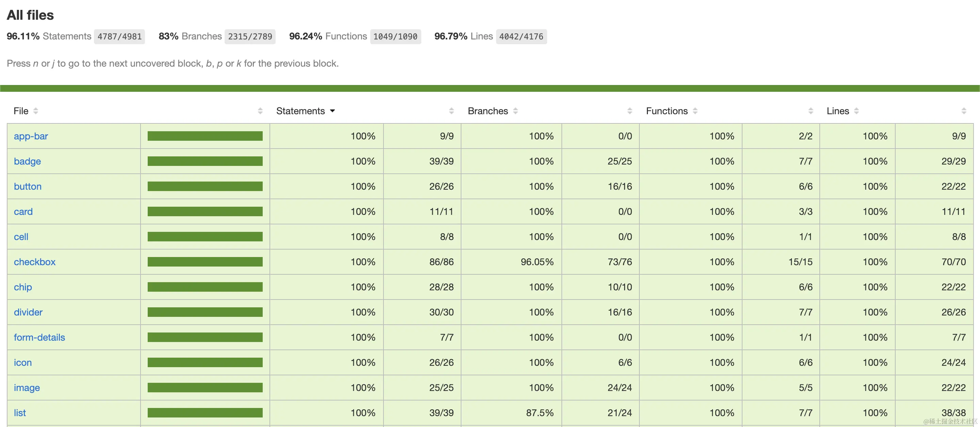
Task: Open the card folder link
Action: (23, 211)
